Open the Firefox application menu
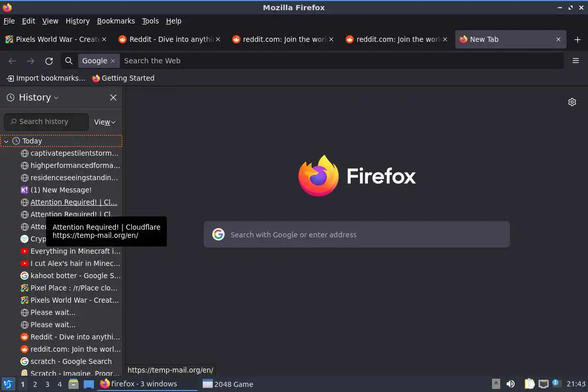Viewport: 588px width, 392px height. click(x=576, y=61)
